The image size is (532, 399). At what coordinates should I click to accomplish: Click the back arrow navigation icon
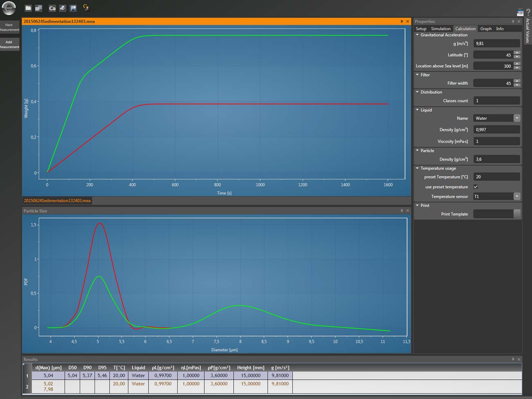pos(9,8)
